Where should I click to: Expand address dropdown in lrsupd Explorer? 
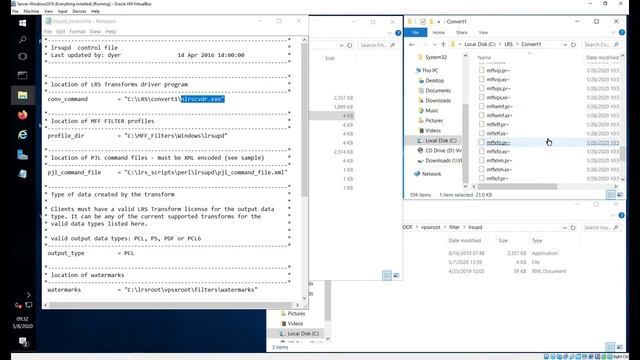[565, 227]
